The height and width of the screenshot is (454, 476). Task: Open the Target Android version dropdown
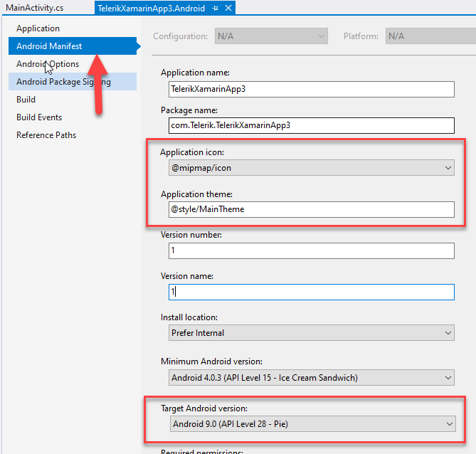click(x=312, y=423)
